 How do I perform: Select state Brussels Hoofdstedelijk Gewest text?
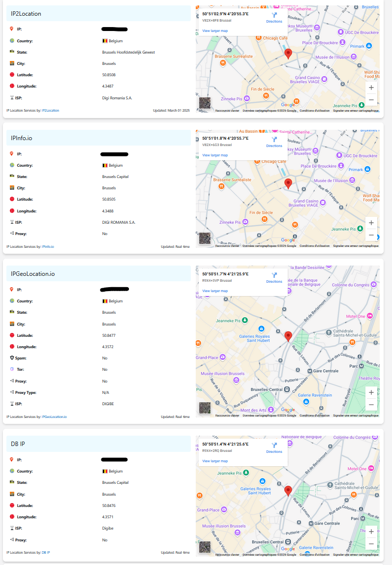coord(128,52)
